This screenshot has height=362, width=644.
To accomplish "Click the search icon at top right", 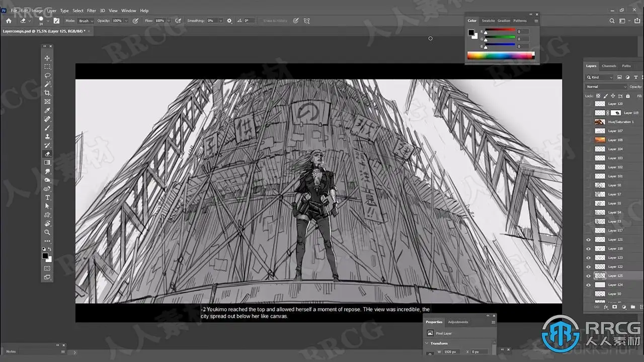I will (612, 21).
